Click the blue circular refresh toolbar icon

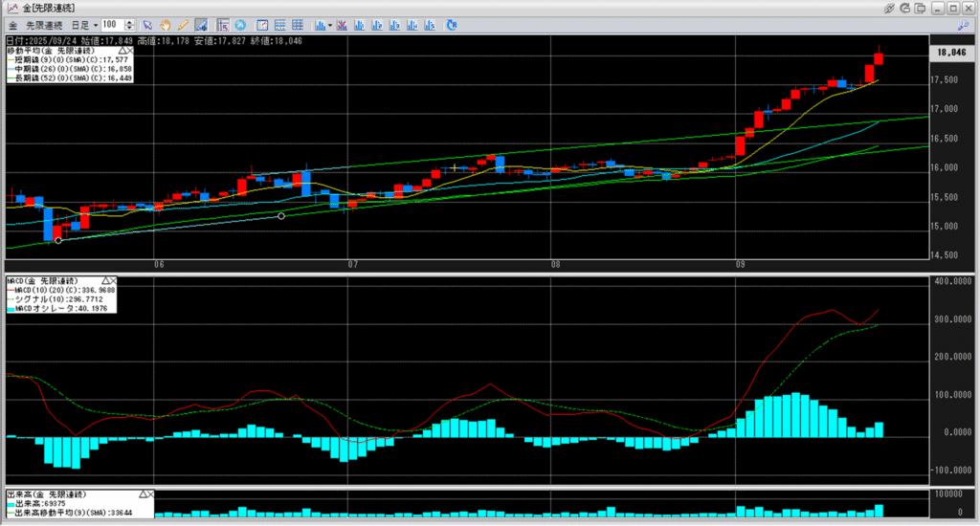pyautogui.click(x=240, y=24)
